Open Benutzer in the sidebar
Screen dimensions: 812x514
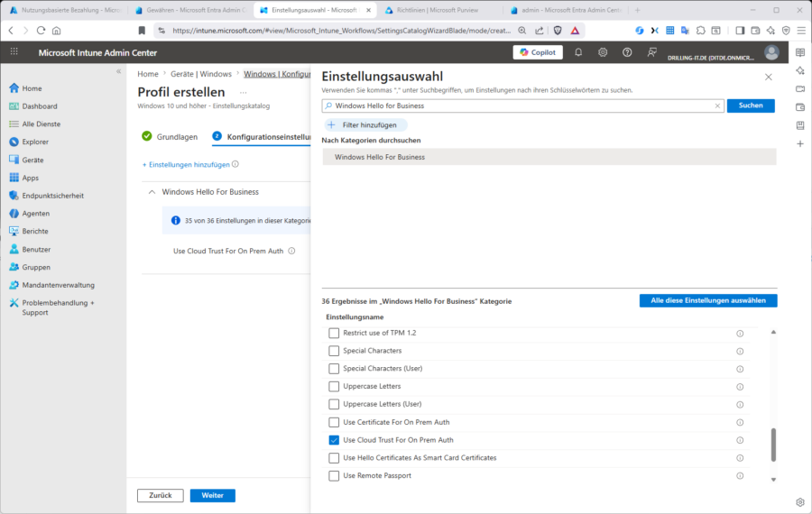point(30,250)
